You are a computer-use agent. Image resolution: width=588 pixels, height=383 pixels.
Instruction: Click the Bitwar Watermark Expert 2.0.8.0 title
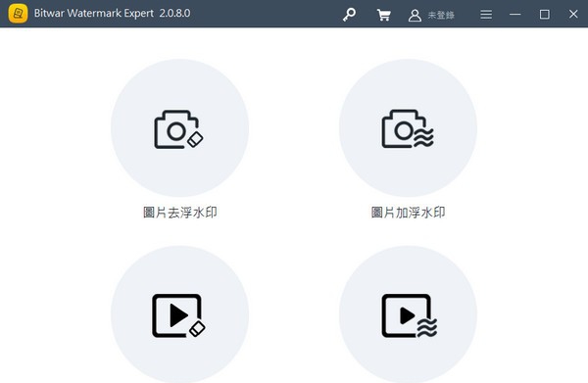click(x=112, y=13)
